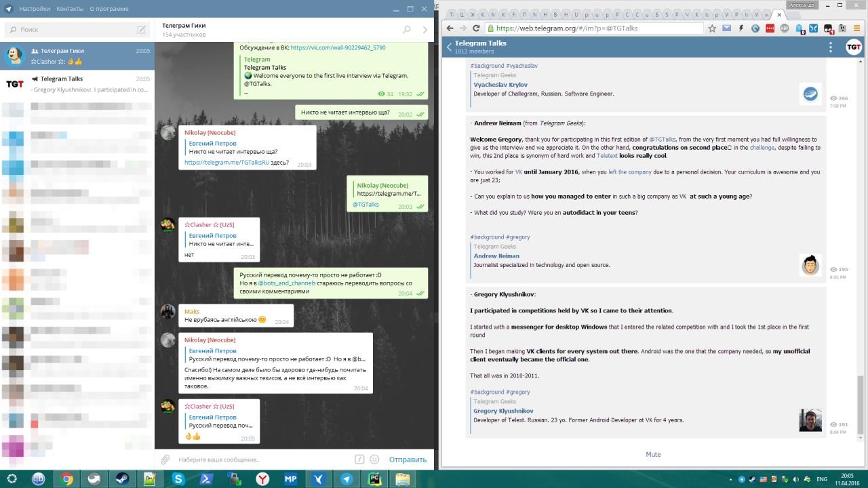Open the mail envelope extension in Chrome
This screenshot has height=488, width=868.
pos(726,28)
